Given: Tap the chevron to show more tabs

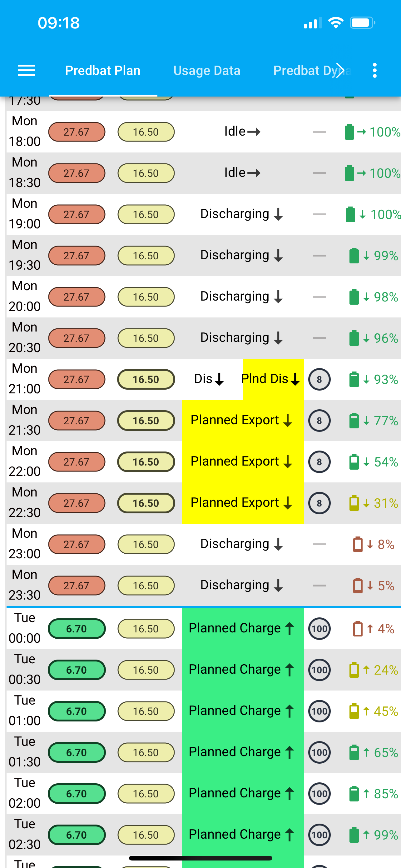Looking at the screenshot, I should (x=340, y=70).
